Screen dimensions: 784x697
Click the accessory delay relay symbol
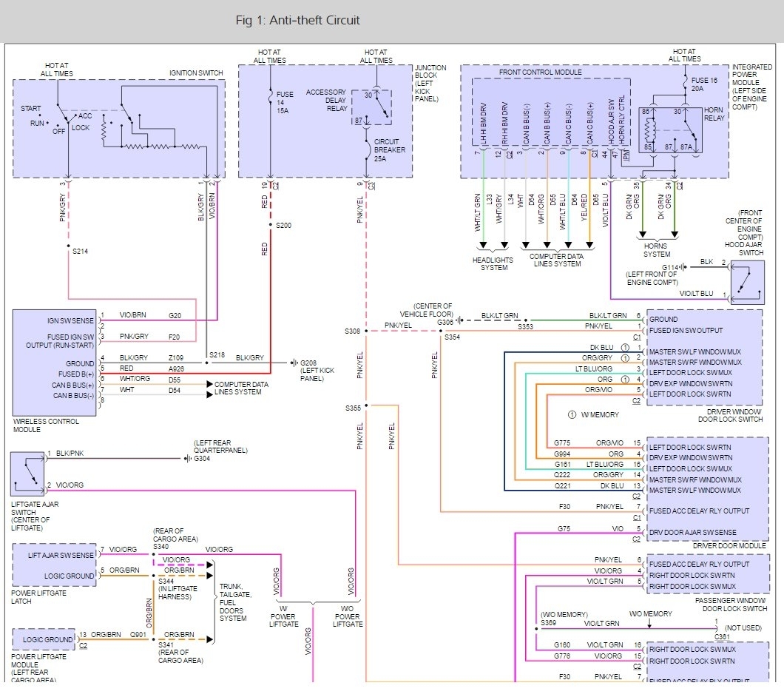(x=371, y=107)
